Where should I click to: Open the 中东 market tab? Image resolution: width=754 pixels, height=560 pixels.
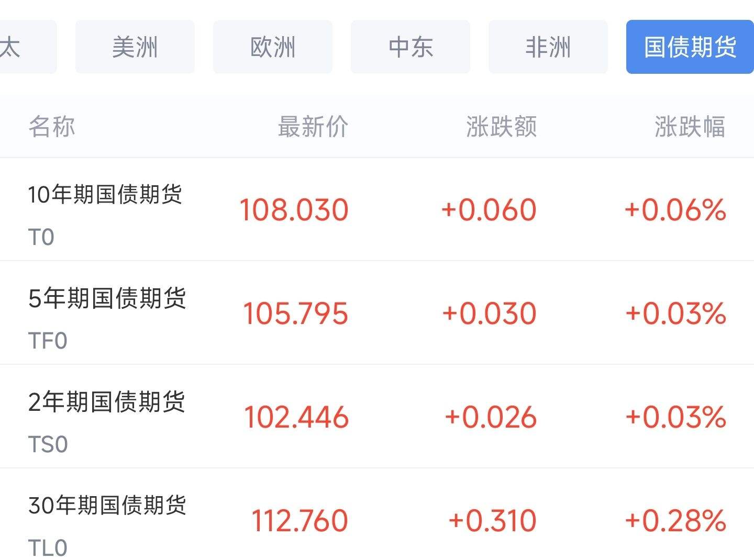coord(410,47)
